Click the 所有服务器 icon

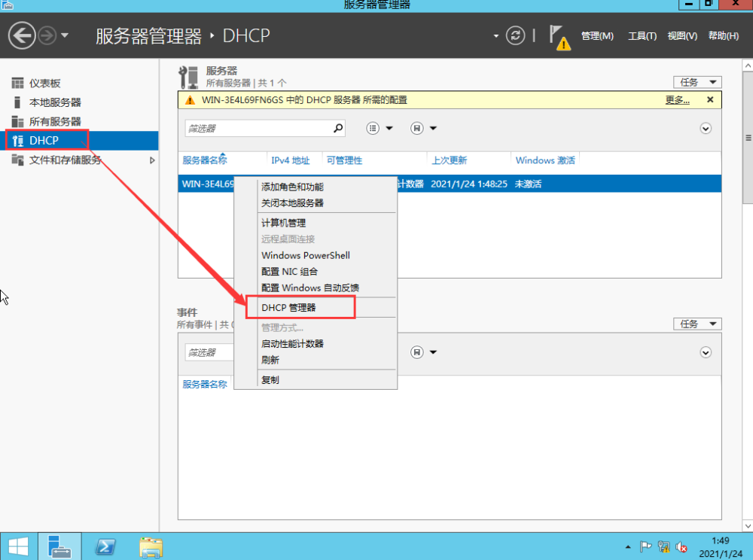pos(18,122)
